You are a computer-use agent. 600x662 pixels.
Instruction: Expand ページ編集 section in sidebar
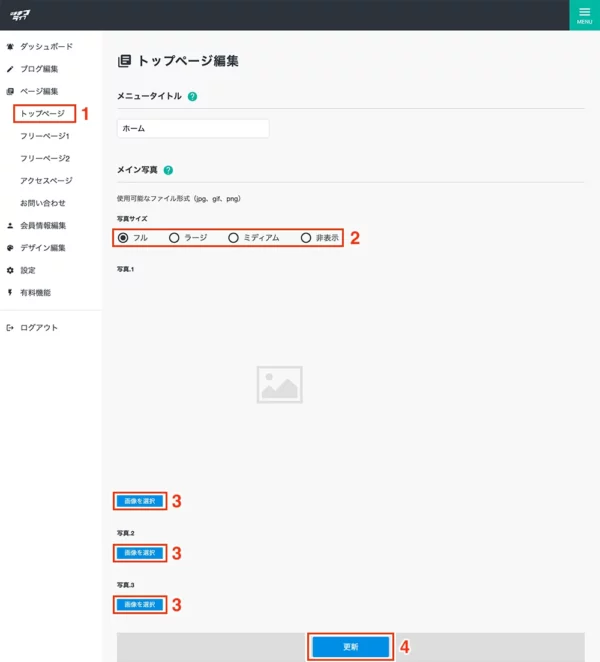click(39, 92)
